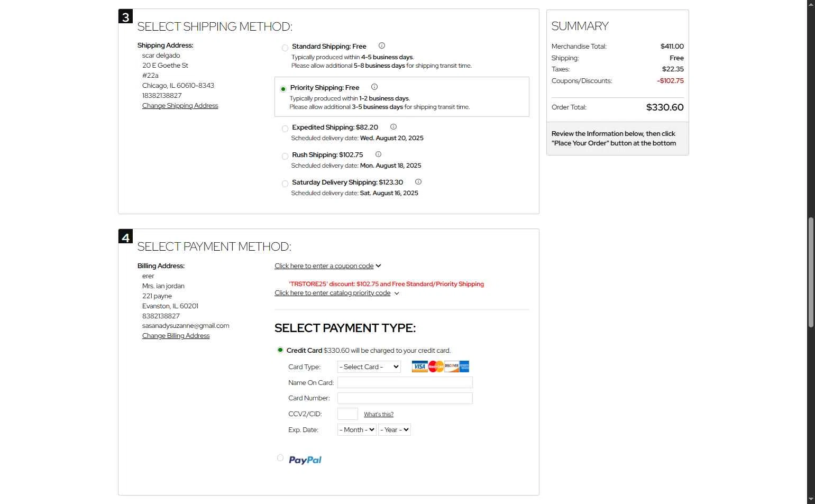Click the Card Number input field
Image resolution: width=815 pixels, height=504 pixels.
pos(405,398)
